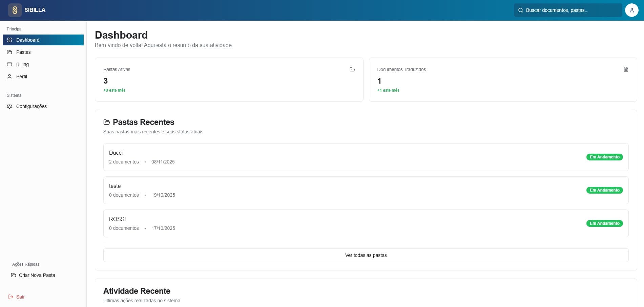Toggle the Em Andamento badge on teste folder

pos(604,190)
